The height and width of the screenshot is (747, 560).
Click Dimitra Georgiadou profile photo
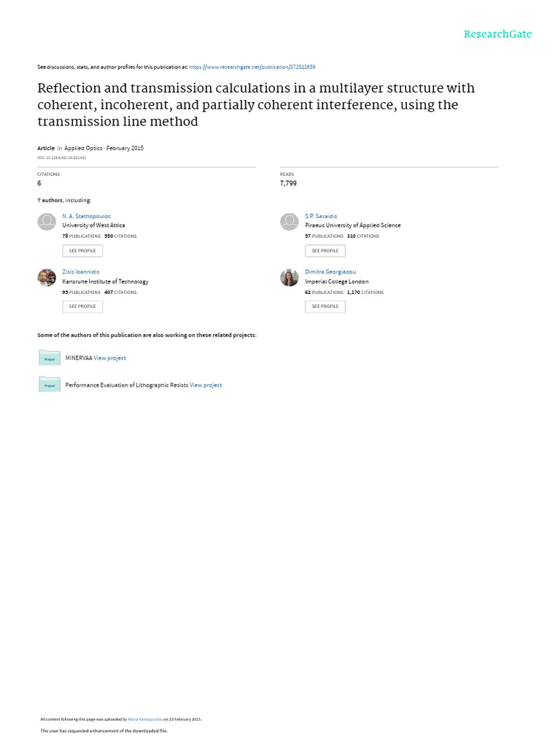289,278
